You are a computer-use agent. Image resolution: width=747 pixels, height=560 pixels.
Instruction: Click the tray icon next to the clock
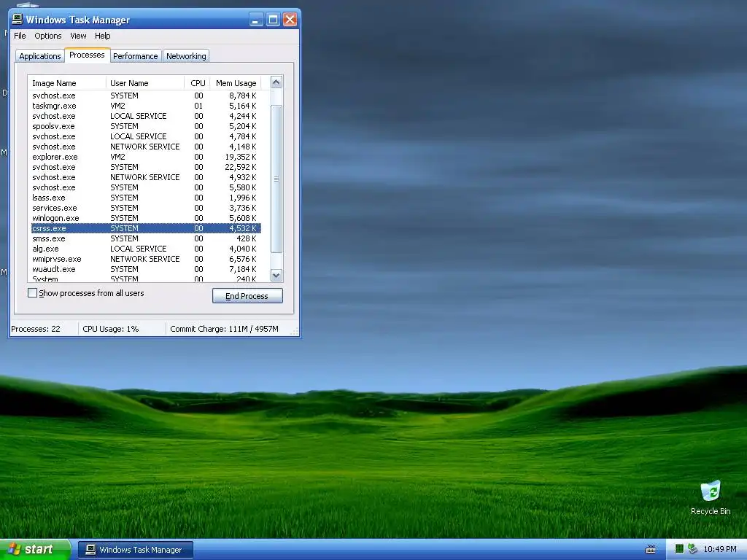[x=692, y=549]
